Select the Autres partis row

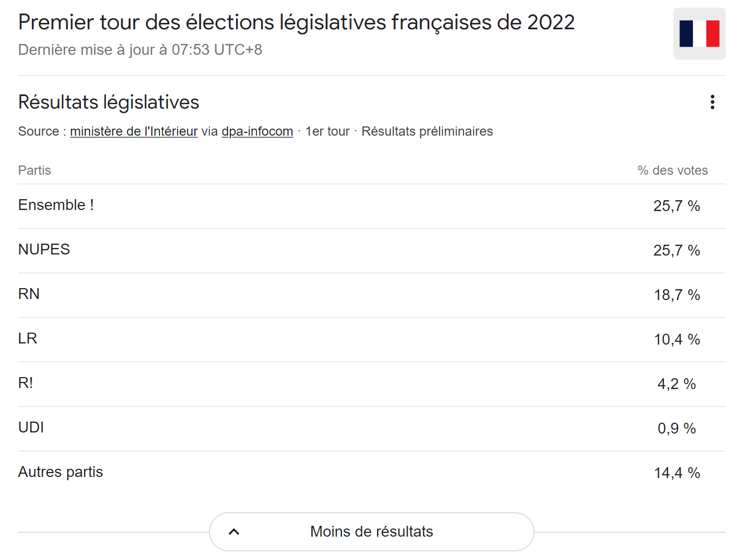coord(372,473)
